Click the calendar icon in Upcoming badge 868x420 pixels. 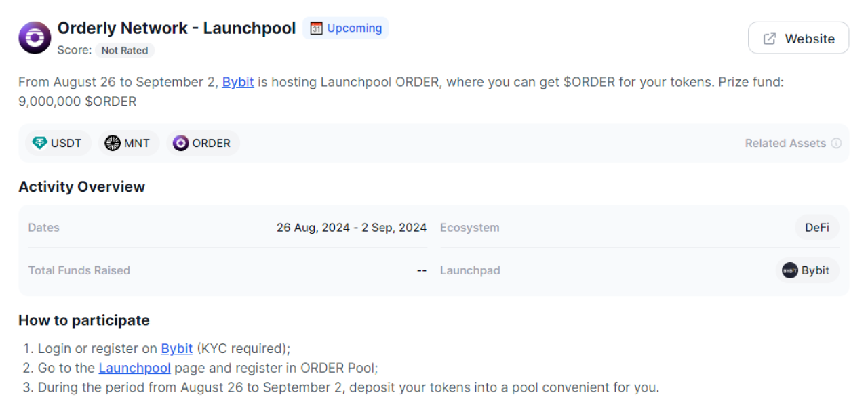point(316,28)
